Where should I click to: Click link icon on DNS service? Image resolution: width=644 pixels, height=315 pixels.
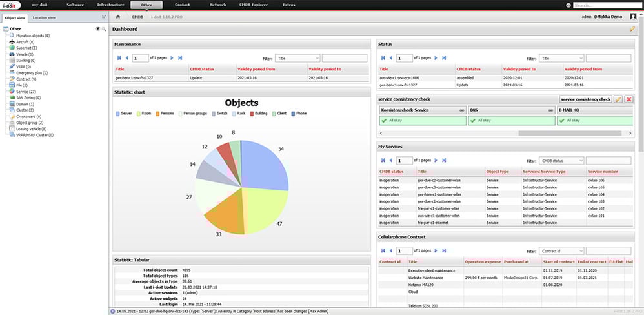coord(551,110)
